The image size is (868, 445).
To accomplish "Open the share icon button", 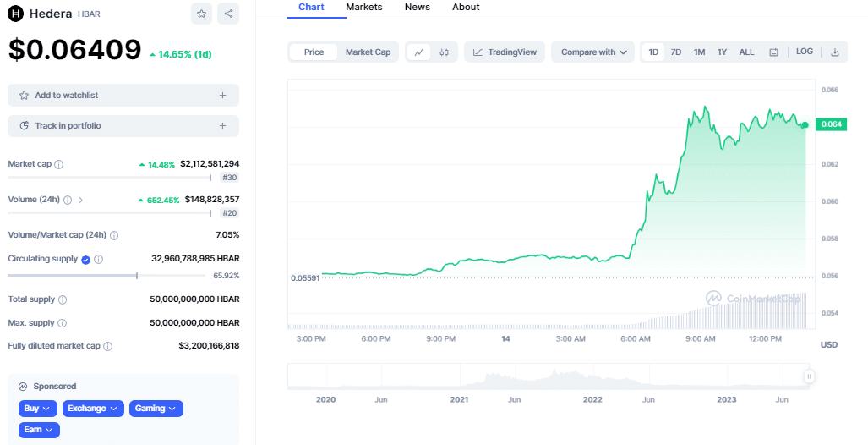I will 228,14.
